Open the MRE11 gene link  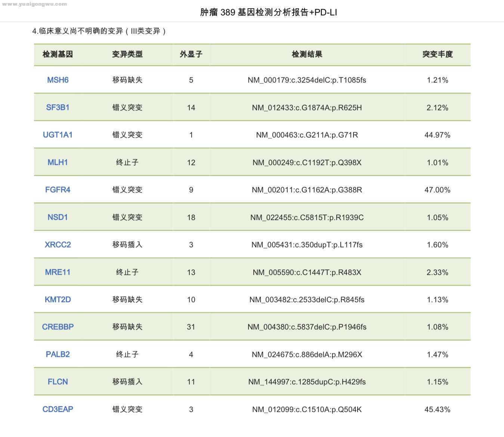click(x=58, y=272)
